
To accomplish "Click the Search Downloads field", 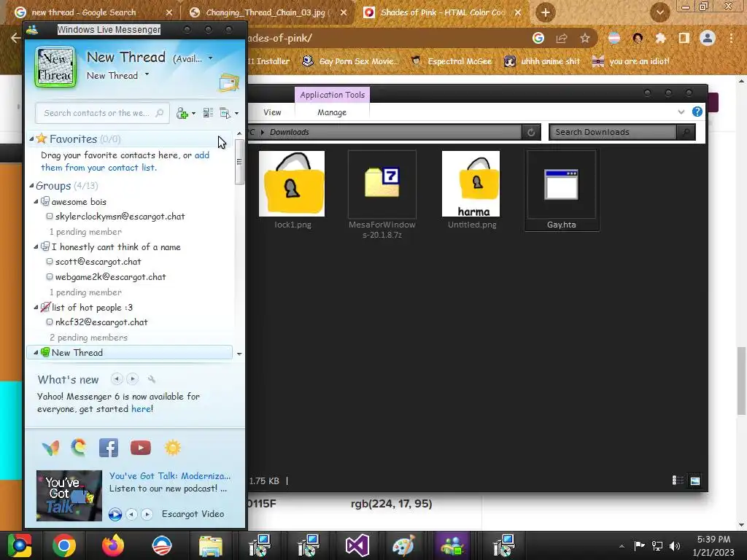I will tap(612, 133).
